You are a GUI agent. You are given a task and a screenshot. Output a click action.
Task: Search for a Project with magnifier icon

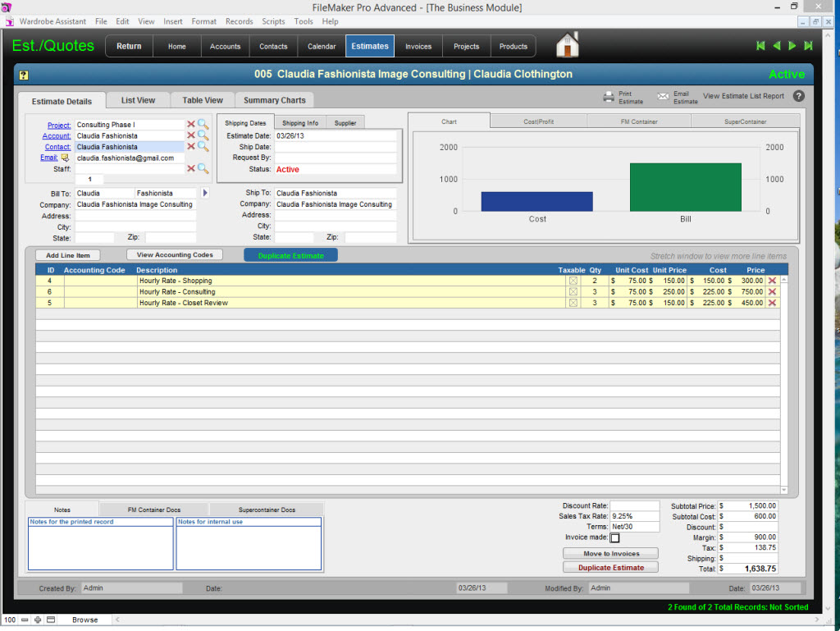click(203, 124)
